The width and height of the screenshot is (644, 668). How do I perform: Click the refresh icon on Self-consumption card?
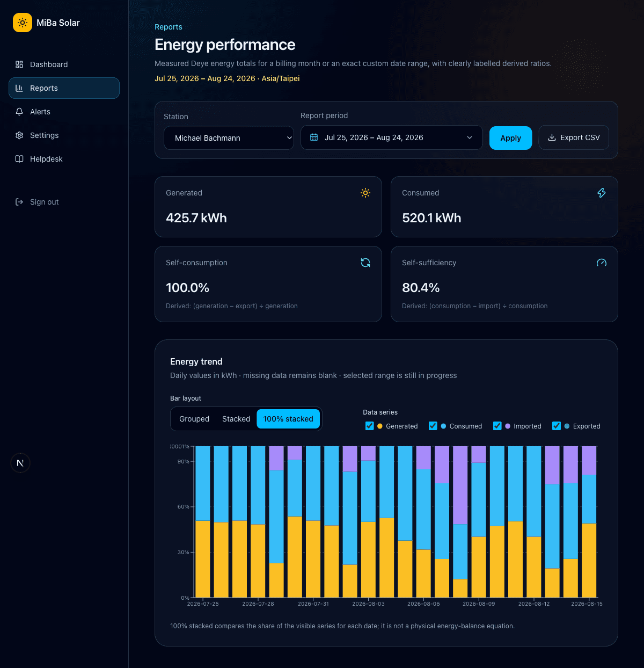[x=365, y=263]
